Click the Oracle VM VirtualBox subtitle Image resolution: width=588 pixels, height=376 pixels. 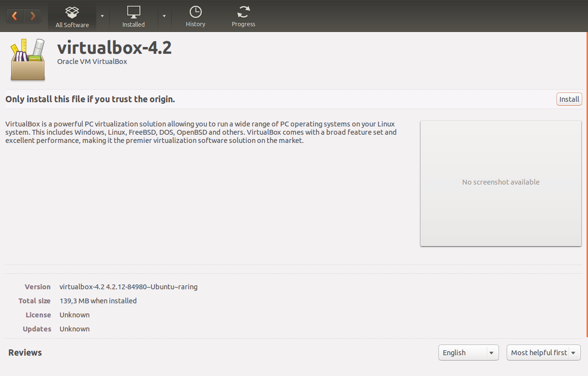92,62
